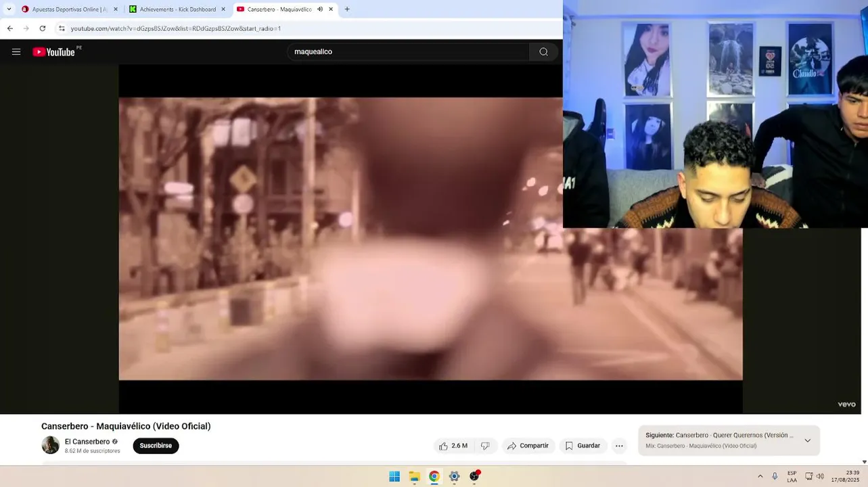The image size is (868, 487).
Task: Subscribe using the Suscribirse button
Action: point(156,446)
